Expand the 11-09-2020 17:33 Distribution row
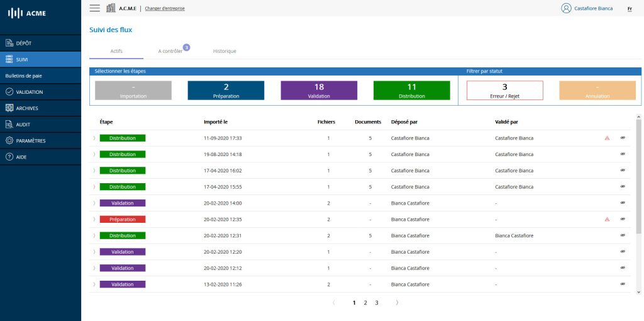Viewport: 644px width, 321px height. (94, 138)
